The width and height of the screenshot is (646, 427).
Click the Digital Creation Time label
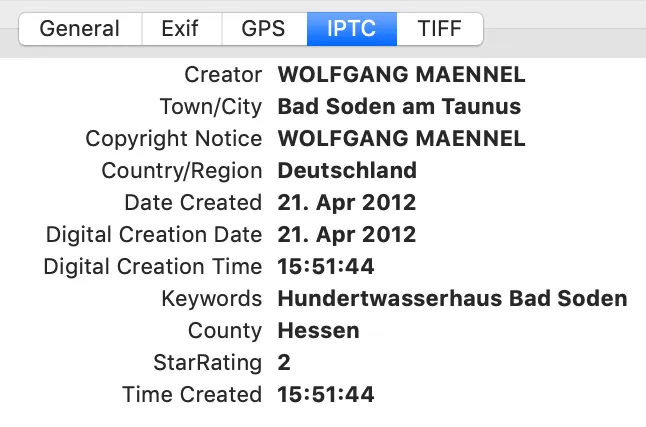coord(153,267)
